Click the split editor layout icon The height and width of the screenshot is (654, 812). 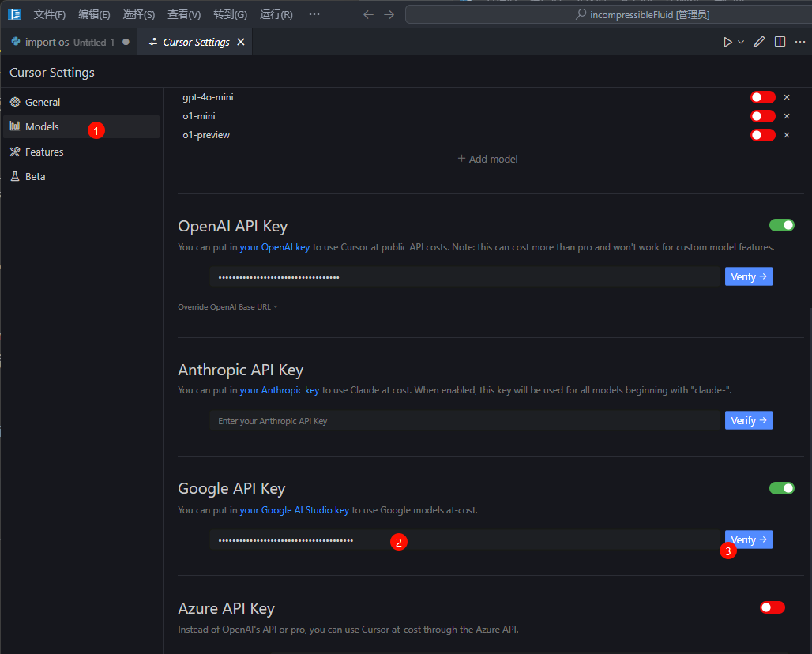780,42
